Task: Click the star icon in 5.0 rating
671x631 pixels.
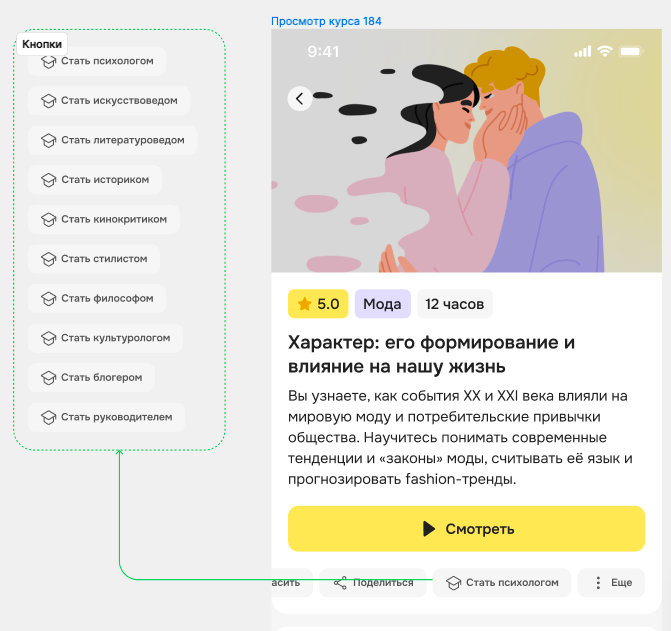Action: pos(304,304)
